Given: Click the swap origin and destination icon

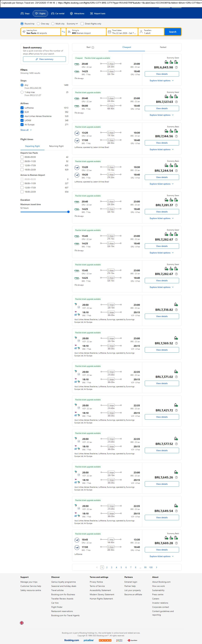Looking at the screenshot, I should click(63, 32).
